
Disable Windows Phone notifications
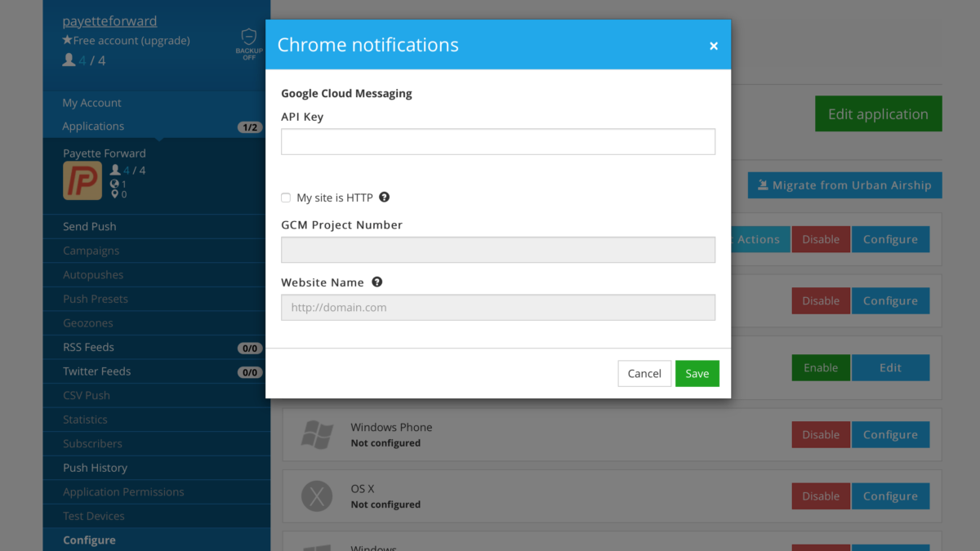pos(820,434)
